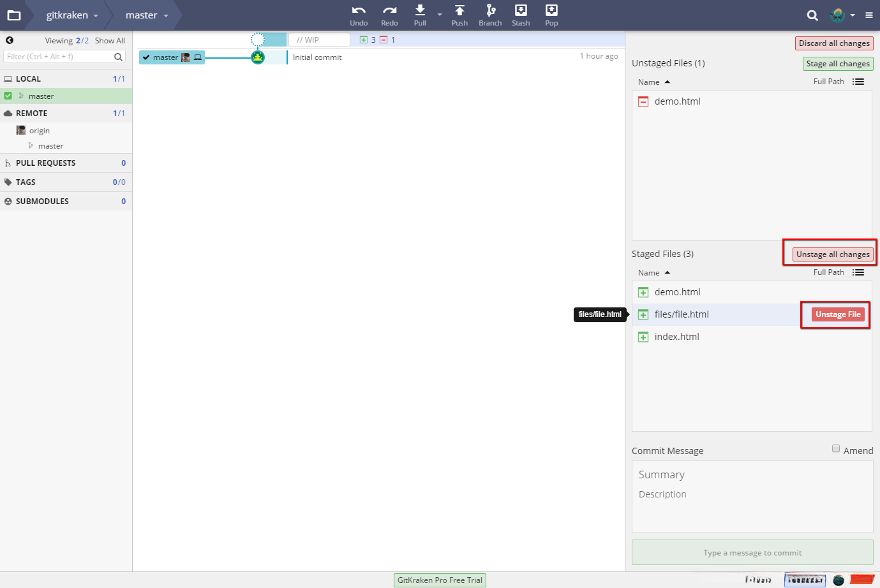The image size is (880, 588).
Task: Click the Redo toolbar button
Action: coord(389,15)
